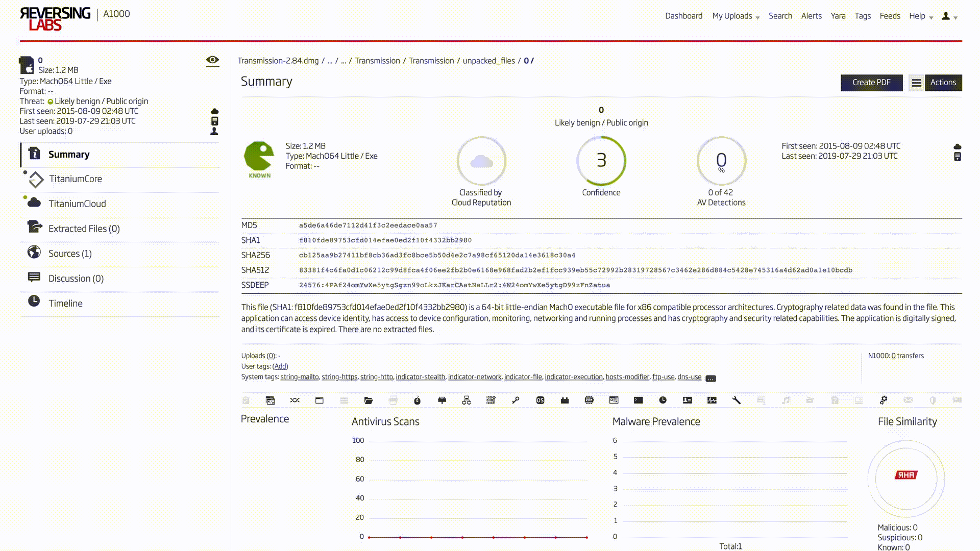980x551 pixels.
Task: Click the SHA256 hash value
Action: (x=437, y=255)
